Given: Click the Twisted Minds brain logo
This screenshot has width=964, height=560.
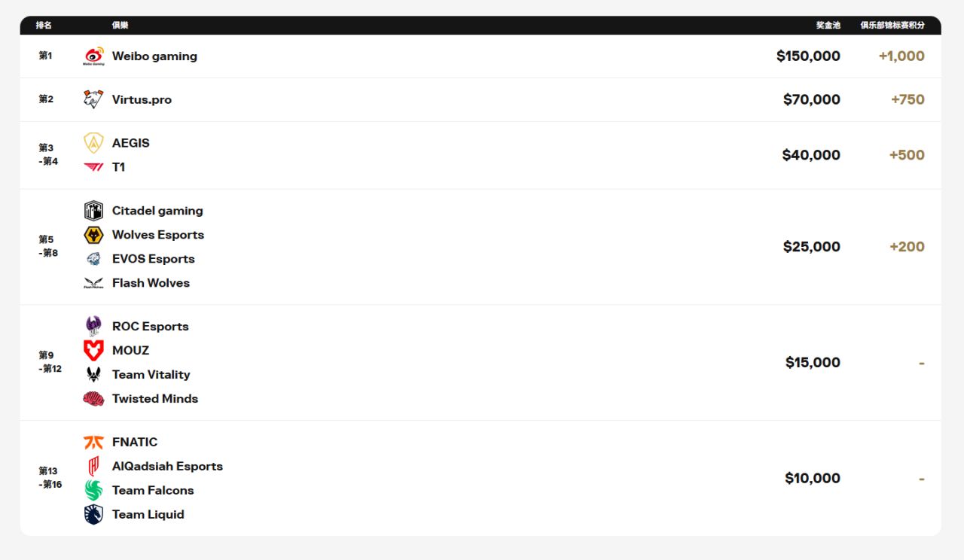Looking at the screenshot, I should pos(93,399).
